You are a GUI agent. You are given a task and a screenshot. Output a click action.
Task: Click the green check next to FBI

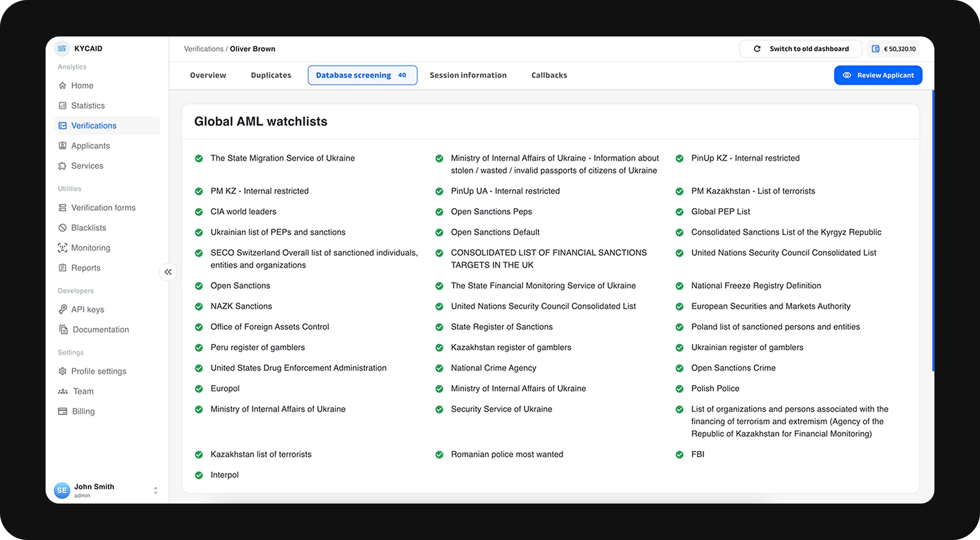click(680, 455)
